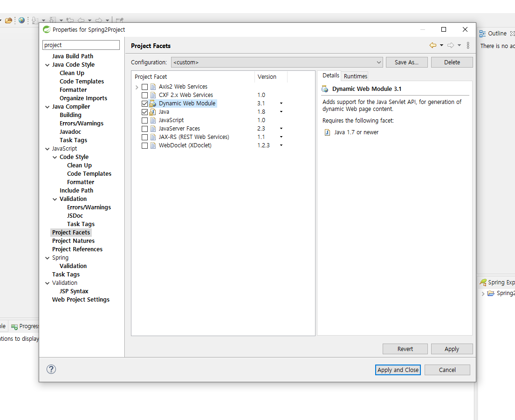
Task: Open the Configuration dropdown
Action: pyautogui.click(x=277, y=62)
